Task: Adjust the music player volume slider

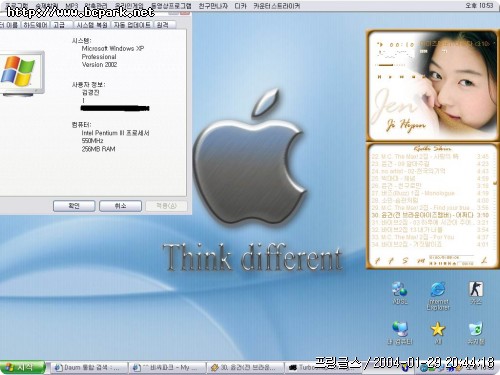Action: tap(391, 65)
